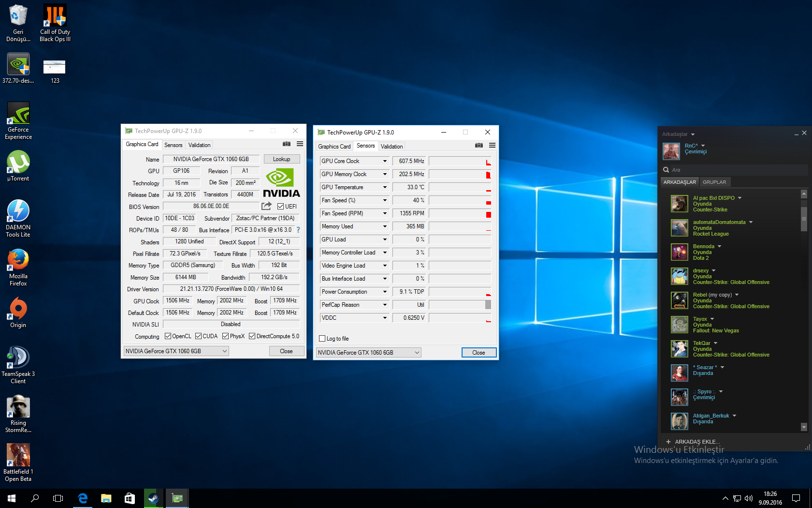The width and height of the screenshot is (812, 508).
Task: Click PerfCap Reason sensor graph bar
Action: coord(460,305)
